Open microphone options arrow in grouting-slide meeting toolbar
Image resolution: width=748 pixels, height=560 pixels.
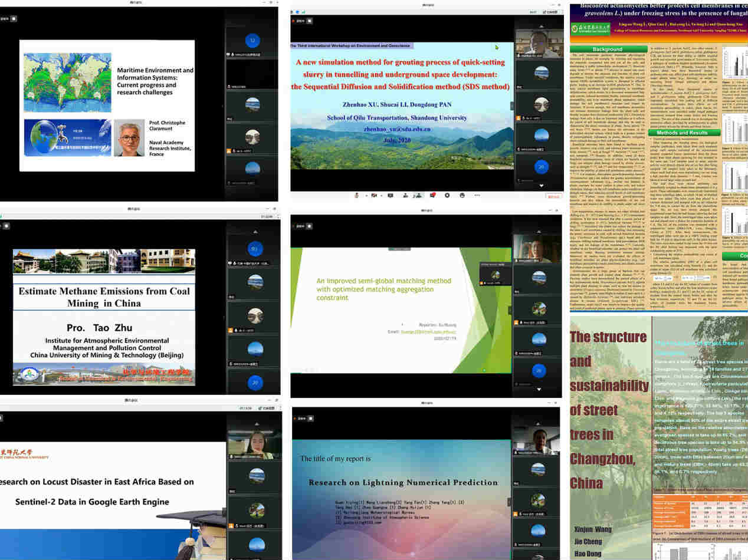pos(366,196)
